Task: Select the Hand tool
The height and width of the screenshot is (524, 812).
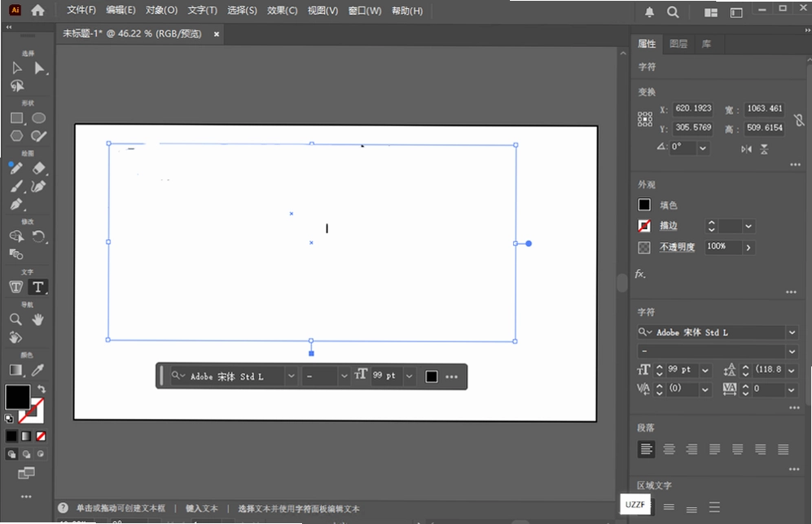Action: [37, 319]
